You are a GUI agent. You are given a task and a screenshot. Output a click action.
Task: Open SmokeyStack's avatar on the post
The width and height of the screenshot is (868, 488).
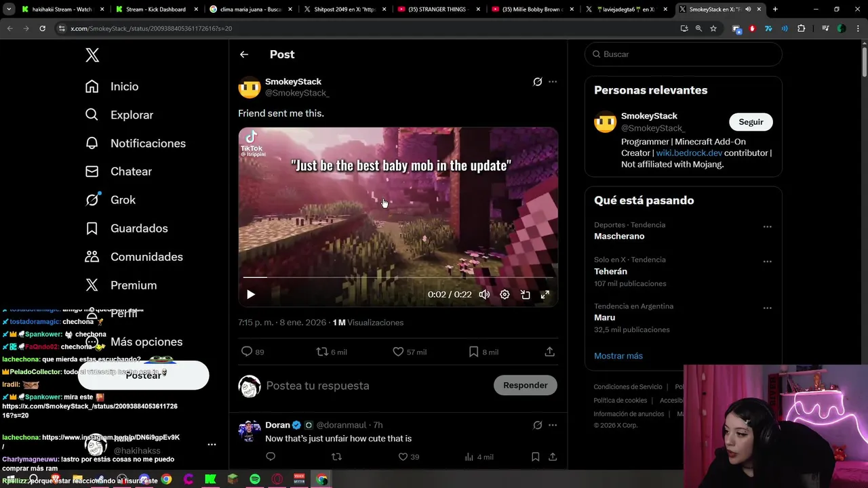[x=250, y=87]
